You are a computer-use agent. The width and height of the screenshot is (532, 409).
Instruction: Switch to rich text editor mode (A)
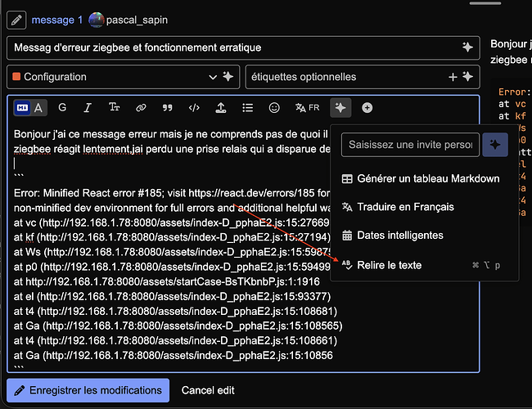(38, 108)
